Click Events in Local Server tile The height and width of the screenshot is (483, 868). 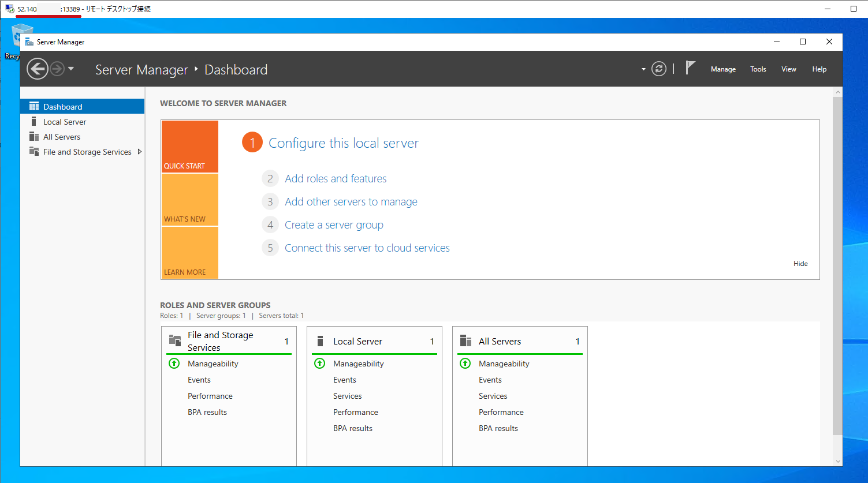coord(345,380)
